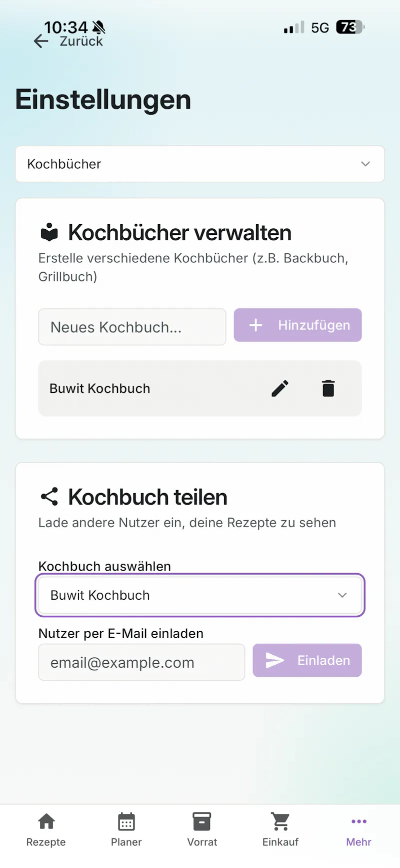
Task: Select the Buwit Kochbuch list row text
Action: coord(99,388)
